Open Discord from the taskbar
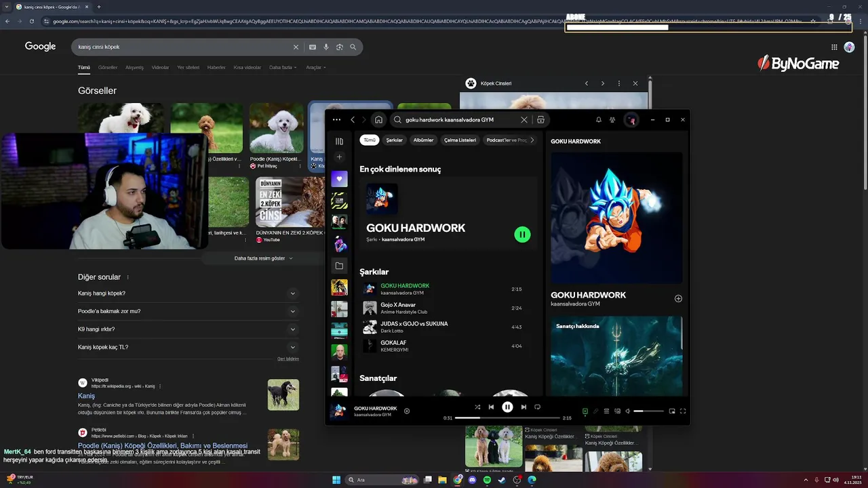 (x=472, y=480)
